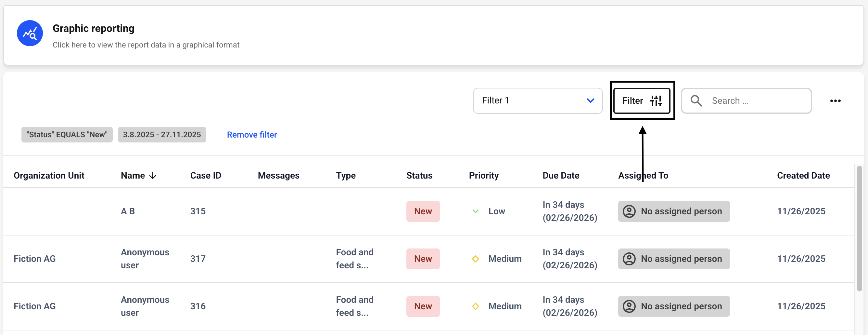This screenshot has width=868, height=335.
Task: Click the table vertical scrollbar
Action: [x=860, y=229]
